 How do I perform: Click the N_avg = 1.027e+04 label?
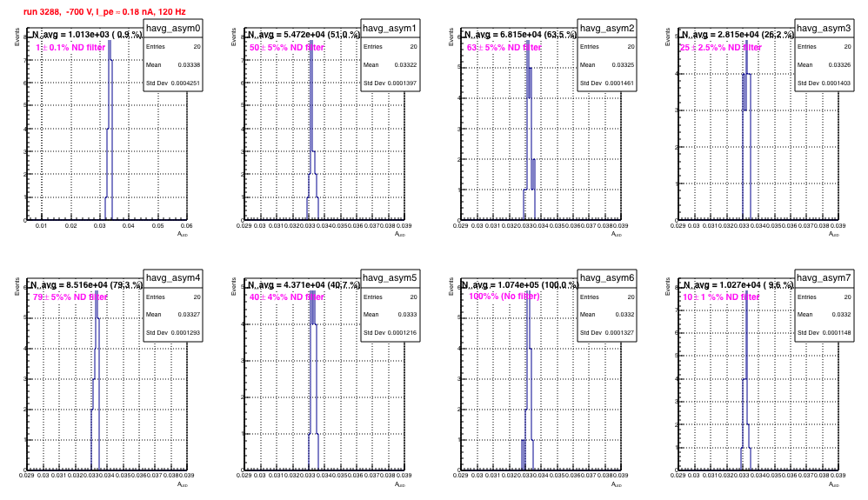(738, 285)
